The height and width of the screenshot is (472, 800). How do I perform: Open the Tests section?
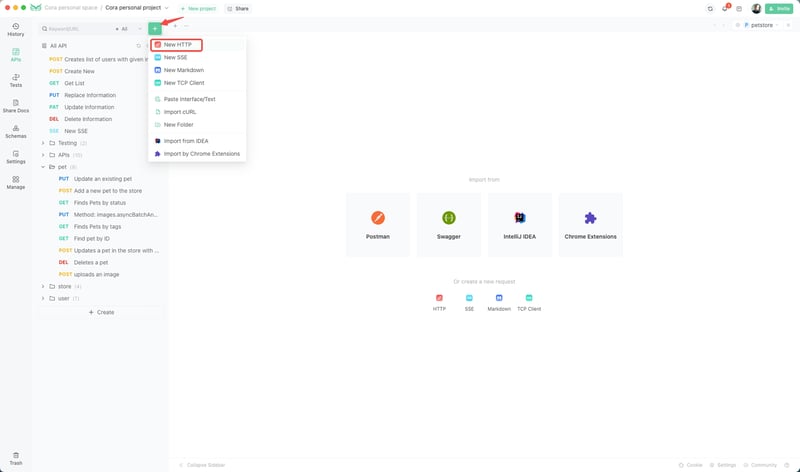coord(16,81)
